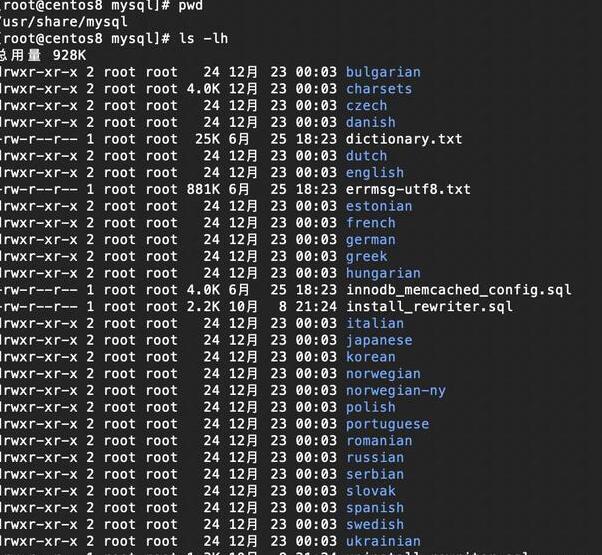Click the ls -lh command text
Viewport: 602px width, 555px height.
click(x=203, y=38)
